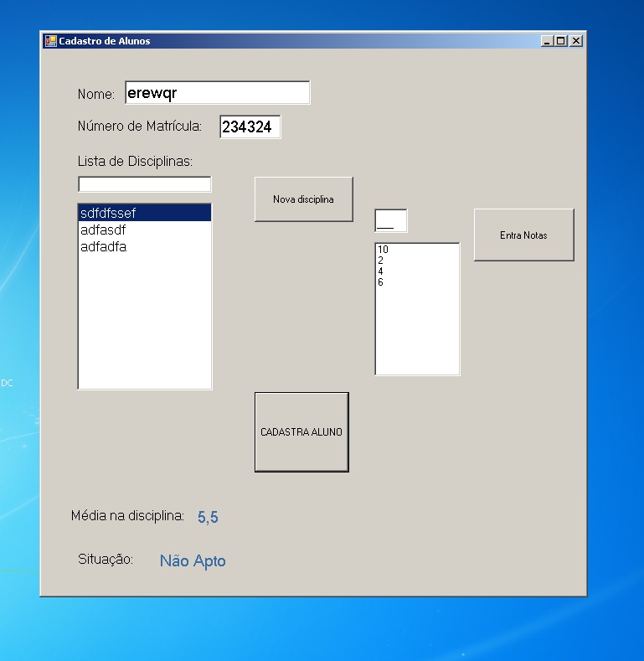Viewport: 644px width, 661px height.
Task: Click the Nome text field
Action: [217, 93]
